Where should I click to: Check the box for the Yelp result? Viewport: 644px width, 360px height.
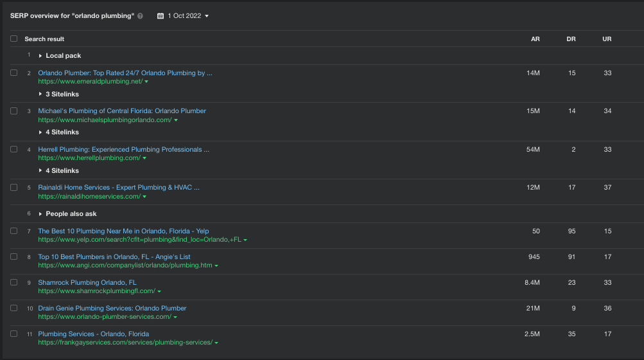point(14,231)
